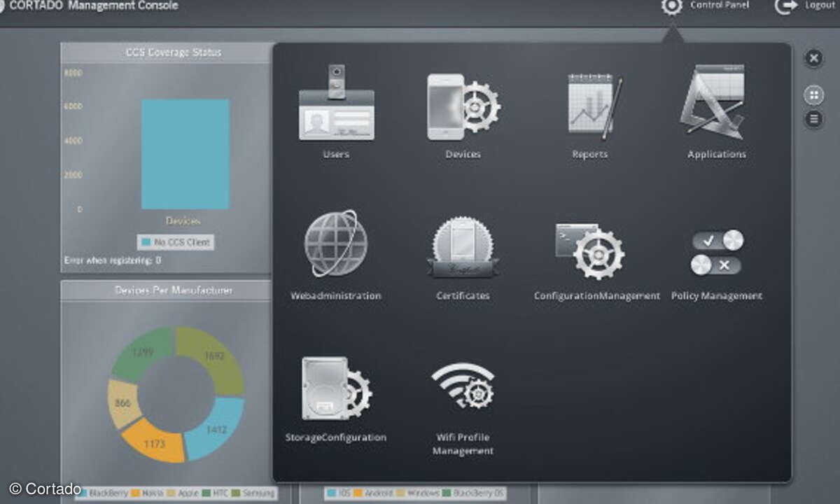Click the 'Error when registering: 0' text
840x504 pixels.
pyautogui.click(x=113, y=260)
